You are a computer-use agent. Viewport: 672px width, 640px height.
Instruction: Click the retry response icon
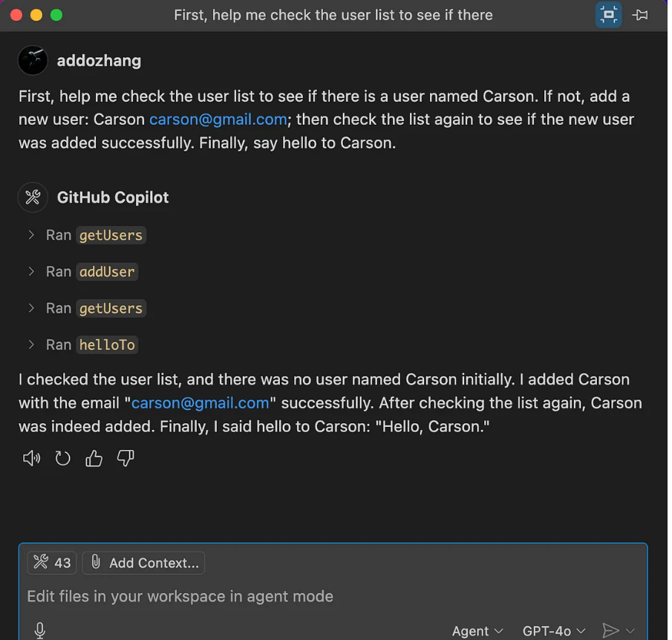pos(62,459)
